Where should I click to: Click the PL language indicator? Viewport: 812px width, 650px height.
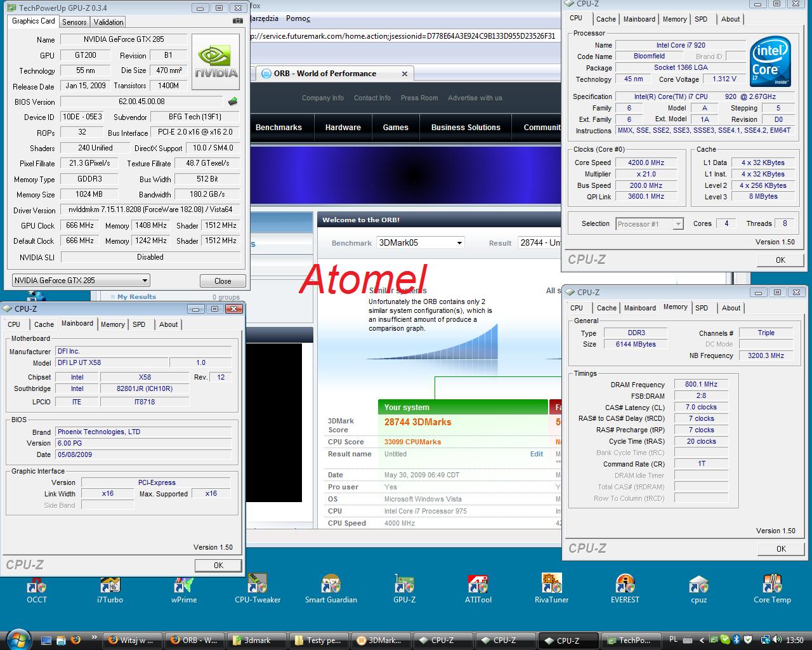tap(673, 640)
